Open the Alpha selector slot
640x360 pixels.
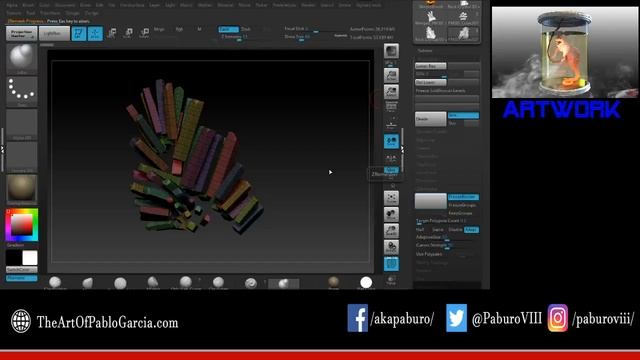tap(22, 124)
